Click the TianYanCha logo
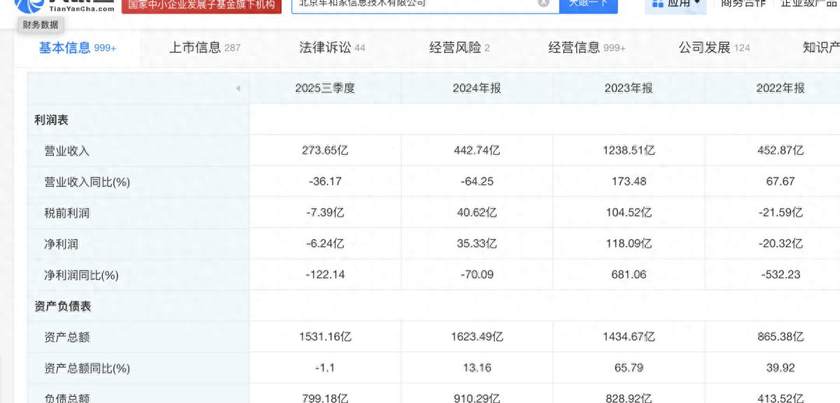 pyautogui.click(x=58, y=5)
